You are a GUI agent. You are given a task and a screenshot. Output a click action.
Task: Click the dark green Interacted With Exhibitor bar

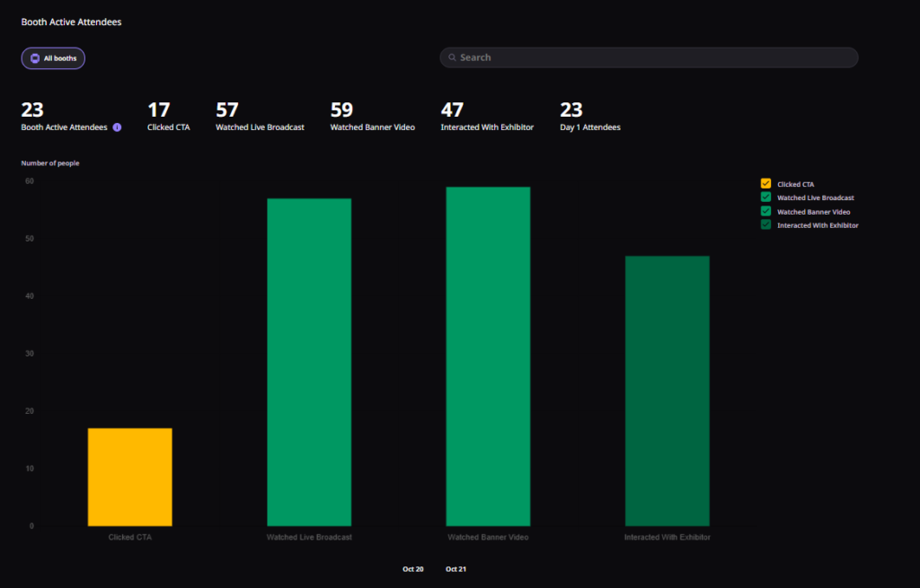pos(667,391)
